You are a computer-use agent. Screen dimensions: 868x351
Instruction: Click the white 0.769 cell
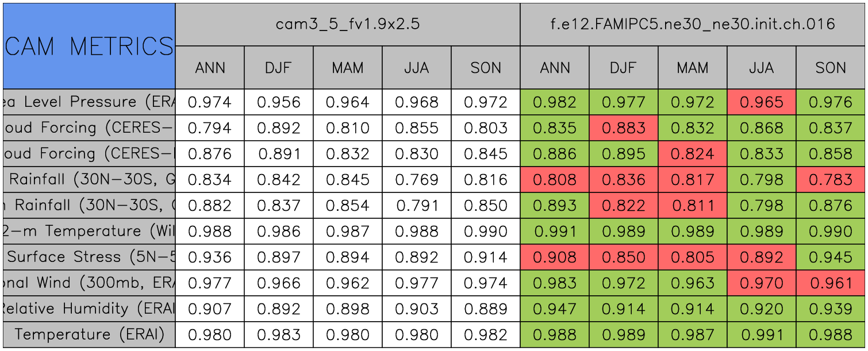click(x=417, y=180)
